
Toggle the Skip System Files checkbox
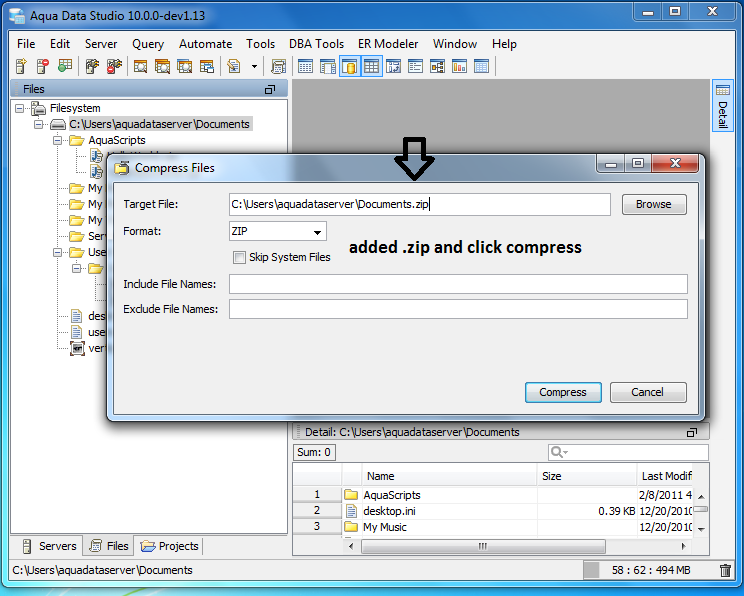[x=239, y=257]
